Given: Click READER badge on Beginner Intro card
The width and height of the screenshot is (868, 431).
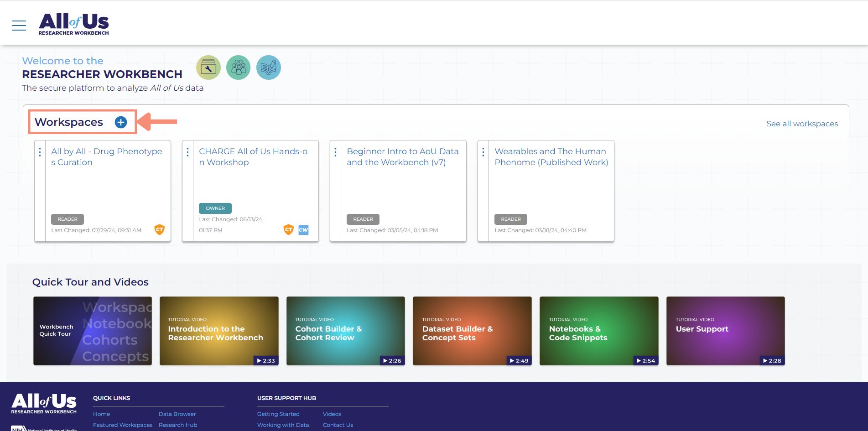Looking at the screenshot, I should [x=363, y=219].
